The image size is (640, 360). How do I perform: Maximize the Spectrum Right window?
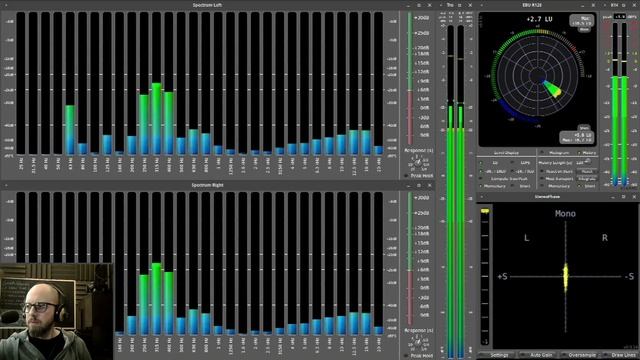pyautogui.click(x=419, y=185)
